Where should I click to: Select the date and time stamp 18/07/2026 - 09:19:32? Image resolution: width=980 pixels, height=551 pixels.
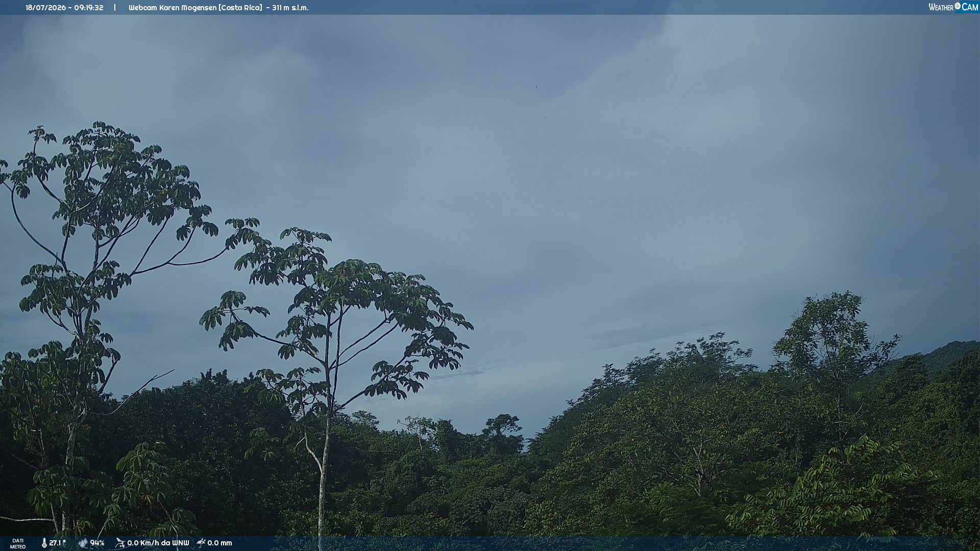tap(64, 8)
